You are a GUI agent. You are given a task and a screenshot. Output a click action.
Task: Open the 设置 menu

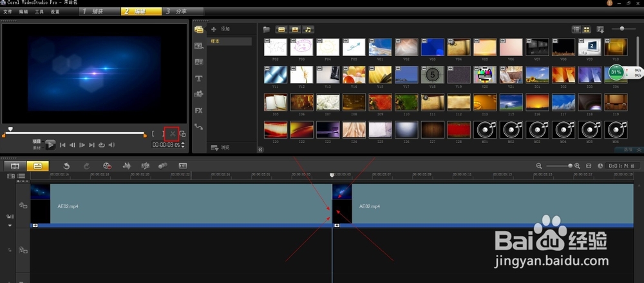[55, 12]
